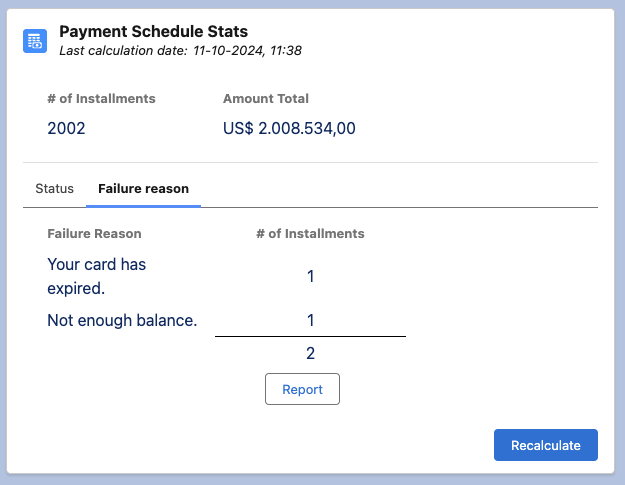Image resolution: width=625 pixels, height=485 pixels.
Task: Click the installment count for expired card
Action: point(310,276)
